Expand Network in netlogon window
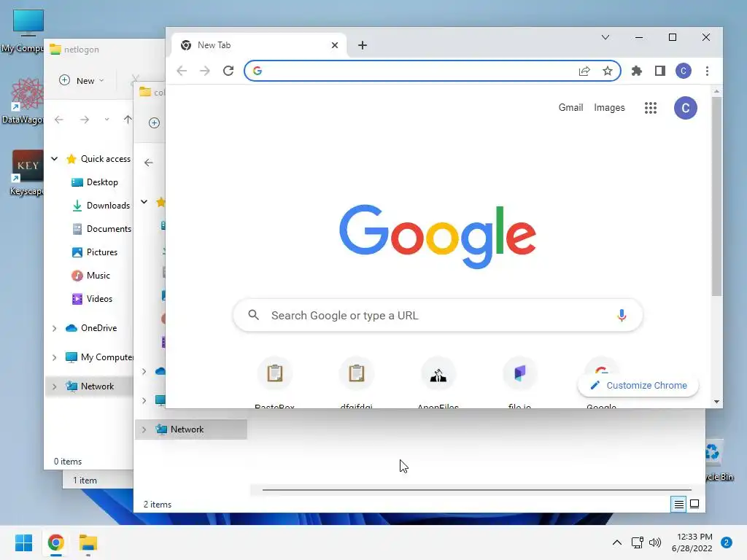747x560 pixels. (54, 386)
